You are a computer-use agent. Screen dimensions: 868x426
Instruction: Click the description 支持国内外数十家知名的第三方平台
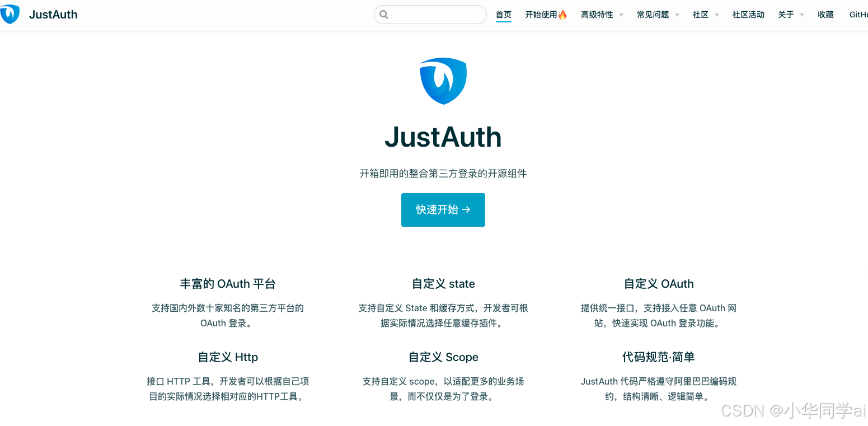[228, 316]
